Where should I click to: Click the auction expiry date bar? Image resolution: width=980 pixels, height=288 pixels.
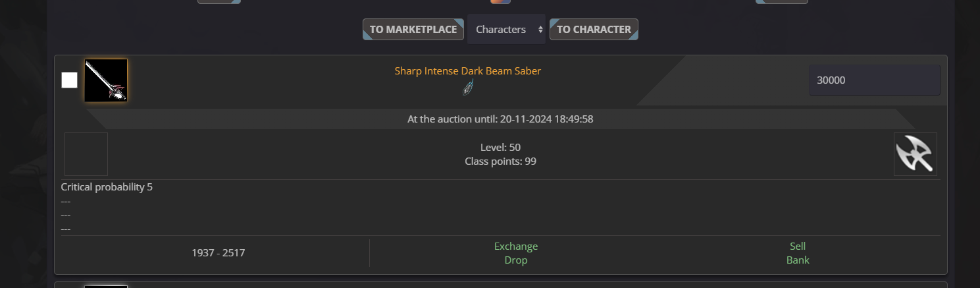click(x=501, y=119)
